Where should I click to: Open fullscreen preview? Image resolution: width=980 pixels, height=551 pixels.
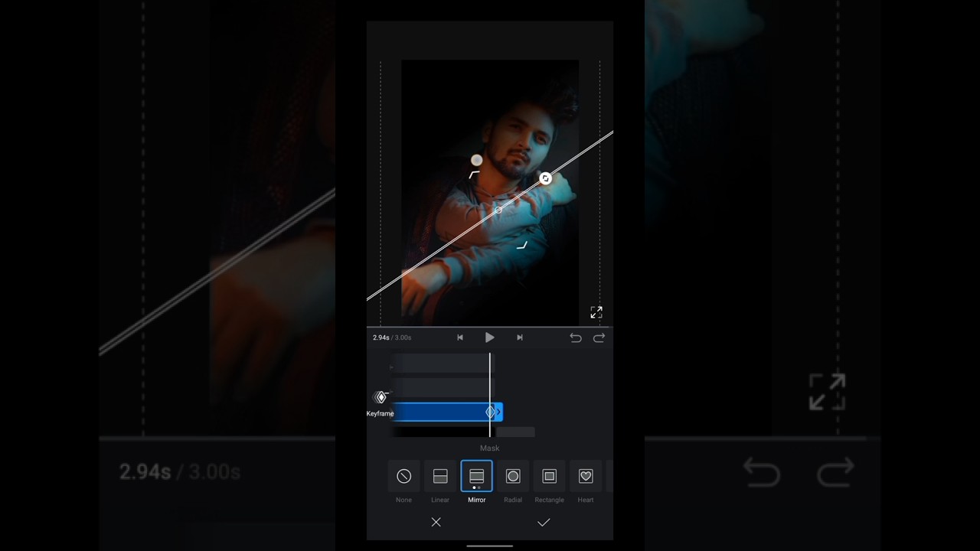point(596,312)
